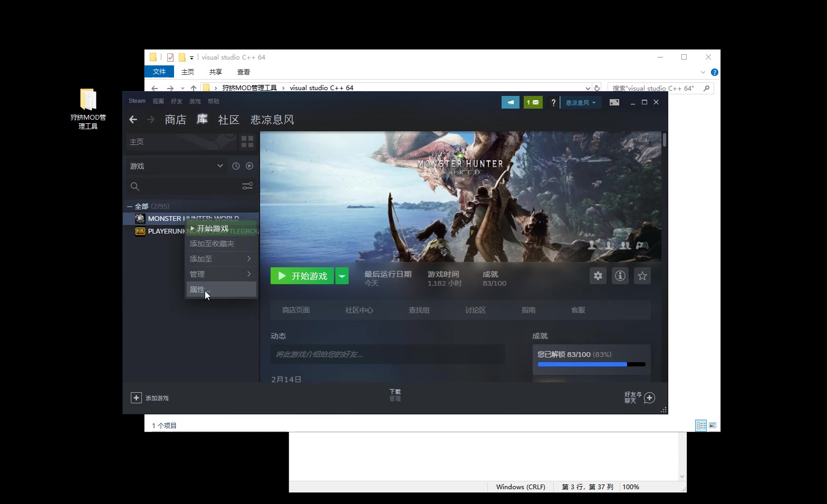Open the 指南 link
Screen dimensions: 827x504
pos(528,310)
